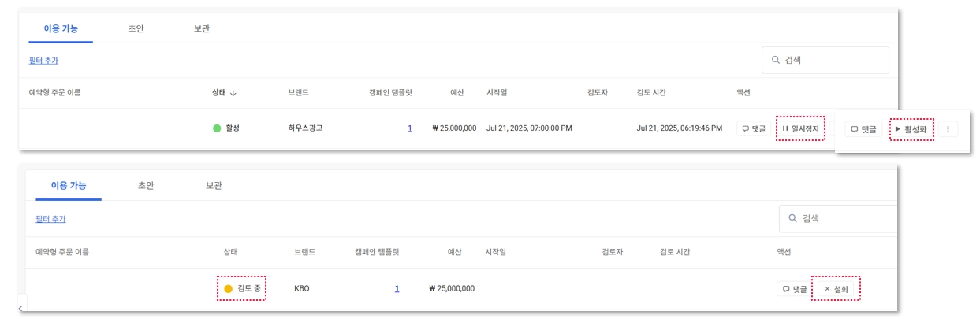980x319 pixels.
Task: Switch to the upper 보관 tab
Action: click(x=201, y=28)
